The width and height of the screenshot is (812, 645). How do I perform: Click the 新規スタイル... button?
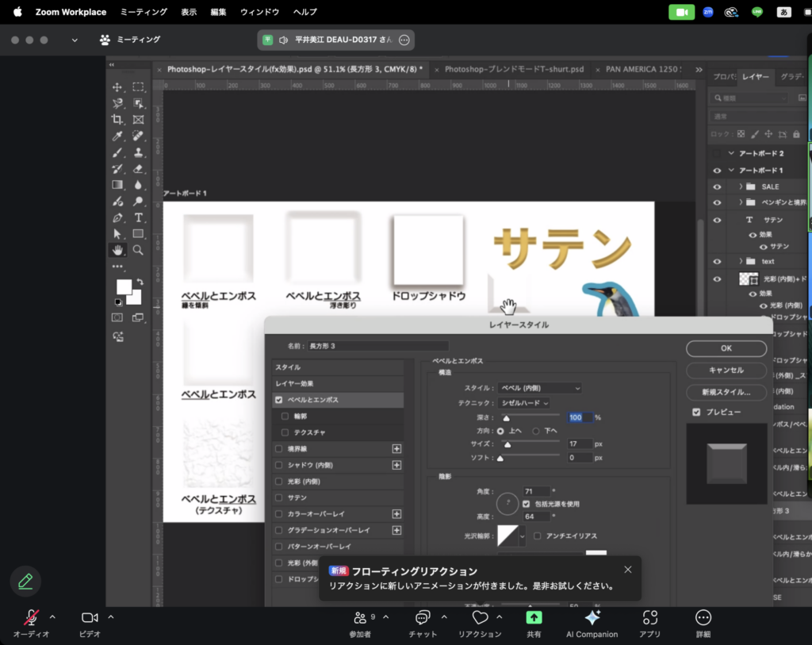(726, 392)
